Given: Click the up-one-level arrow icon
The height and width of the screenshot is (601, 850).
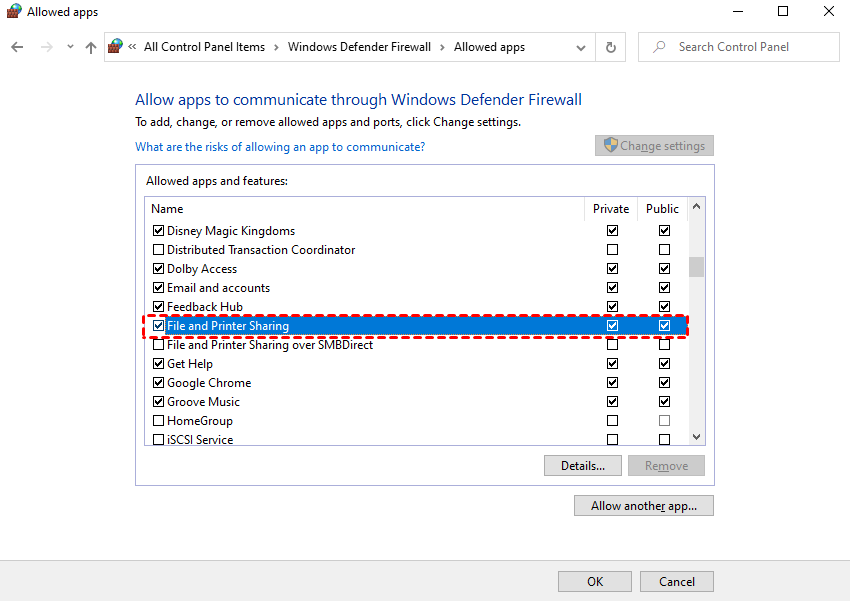Looking at the screenshot, I should (x=91, y=48).
